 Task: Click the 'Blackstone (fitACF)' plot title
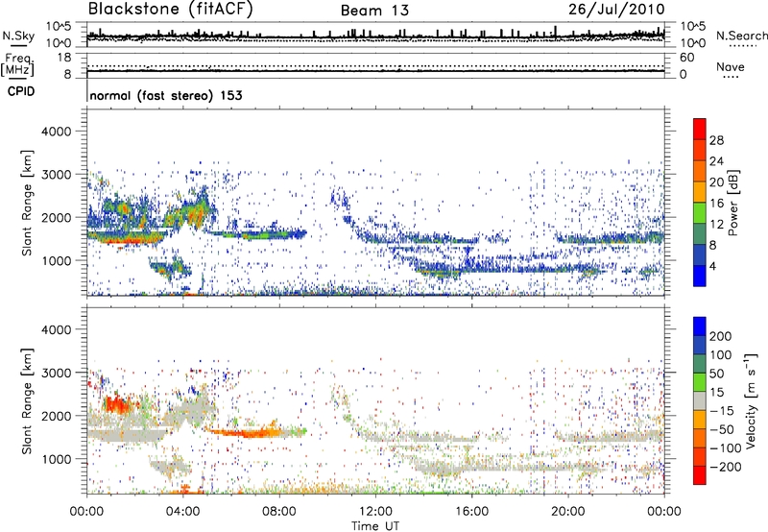click(x=171, y=9)
